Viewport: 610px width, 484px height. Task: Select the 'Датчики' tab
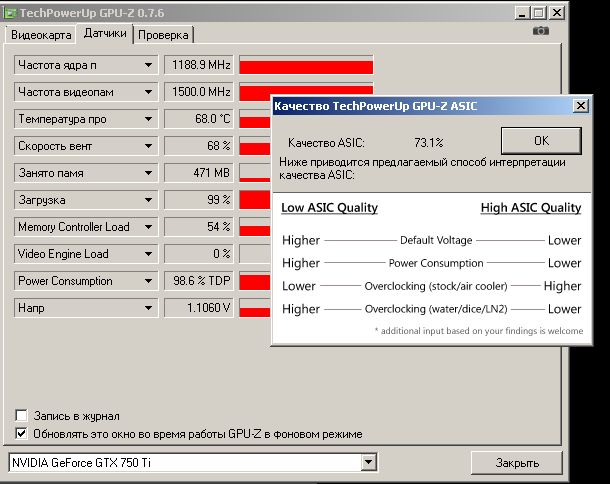click(105, 33)
